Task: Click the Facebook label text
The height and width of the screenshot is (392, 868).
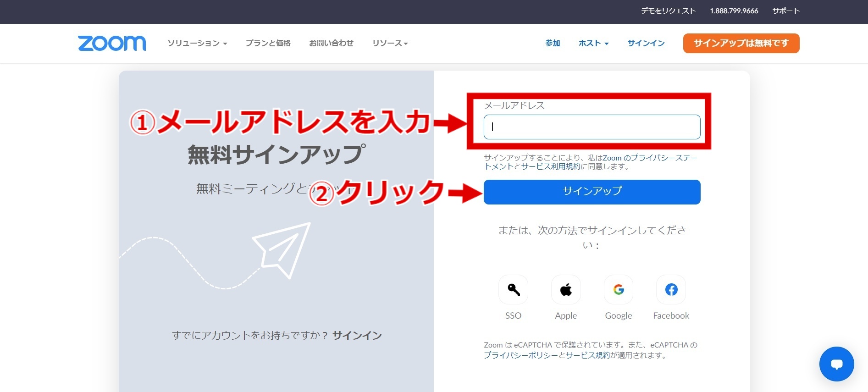Action: click(671, 316)
